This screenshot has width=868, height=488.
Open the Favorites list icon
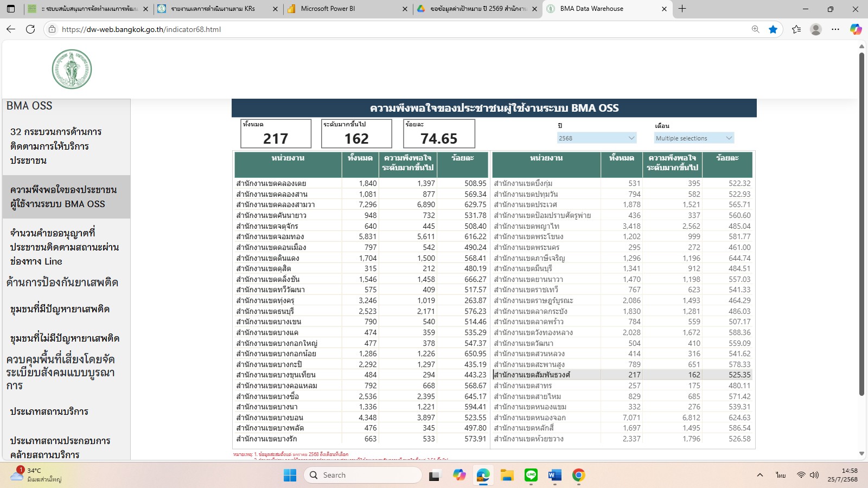click(x=796, y=29)
